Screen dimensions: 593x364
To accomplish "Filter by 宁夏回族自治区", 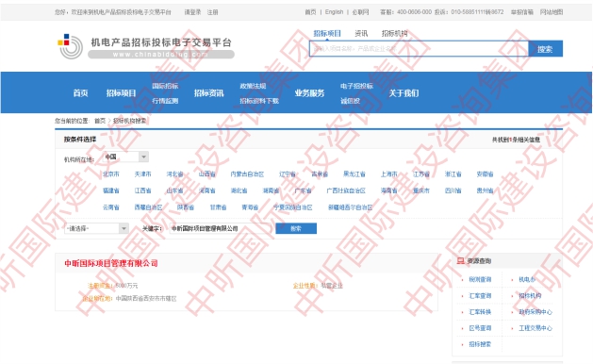I will pos(293,207).
